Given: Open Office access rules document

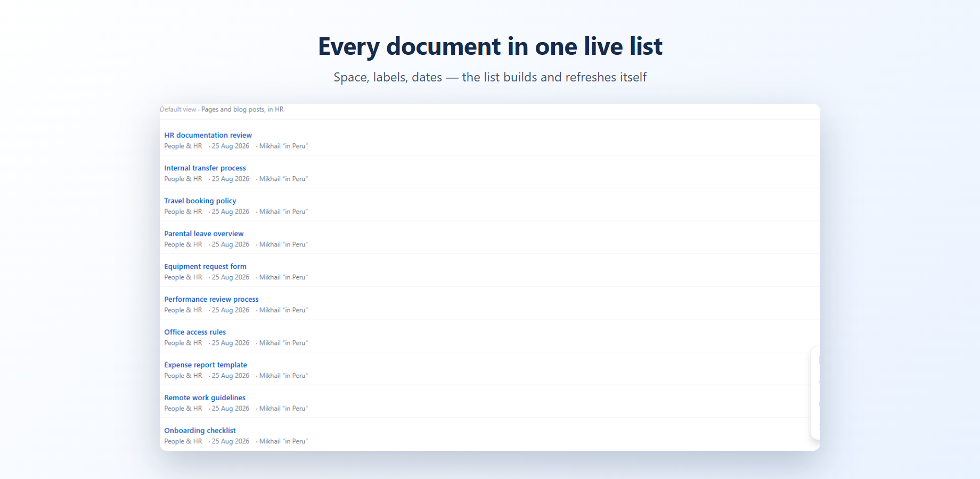Looking at the screenshot, I should tap(195, 332).
